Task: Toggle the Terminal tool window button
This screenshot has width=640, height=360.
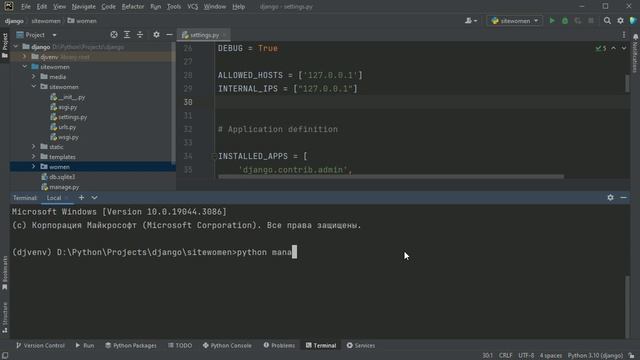Action: point(321,345)
